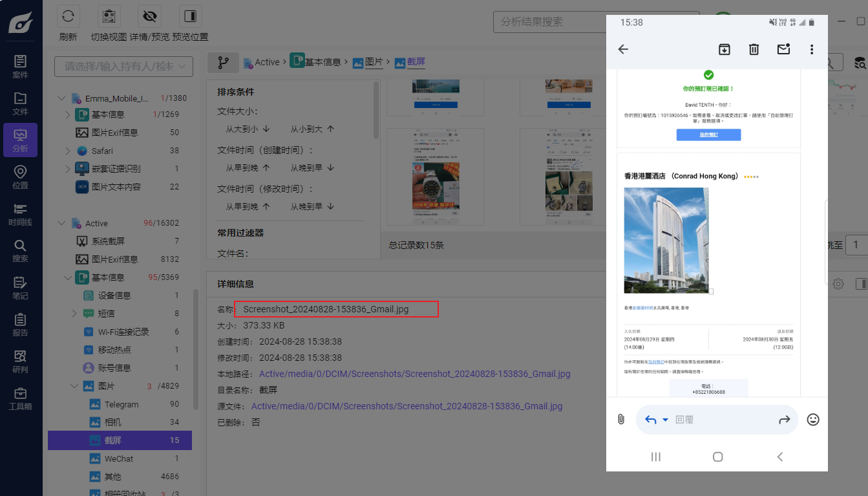Open the 源文件 path link
The width and height of the screenshot is (868, 496).
click(x=407, y=406)
